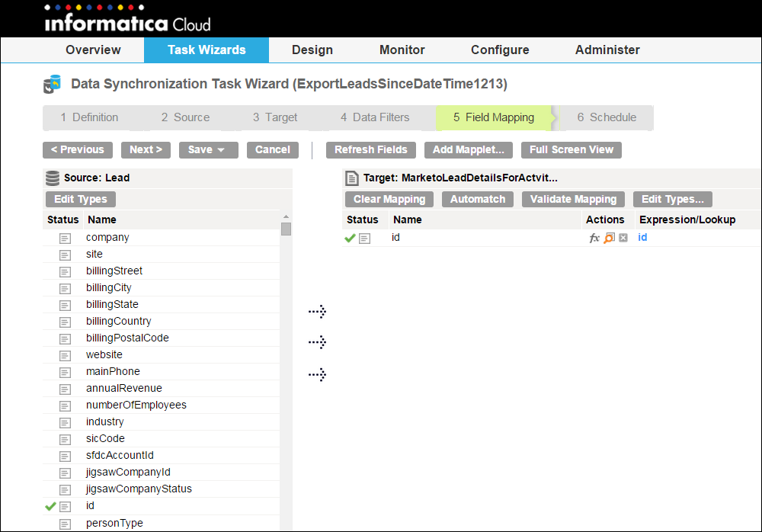Viewport: 762px width, 532px height.
Task: Click the green checkmark on source id row
Action: tap(50, 506)
